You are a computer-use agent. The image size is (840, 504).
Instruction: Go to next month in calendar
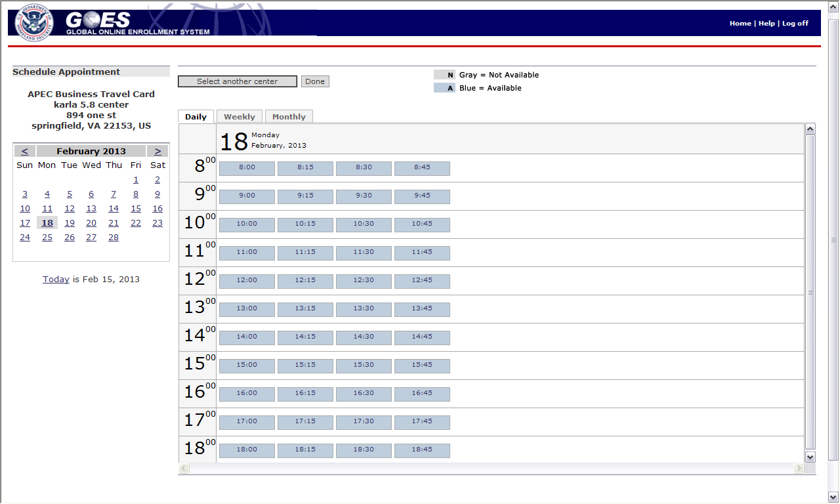[x=157, y=151]
